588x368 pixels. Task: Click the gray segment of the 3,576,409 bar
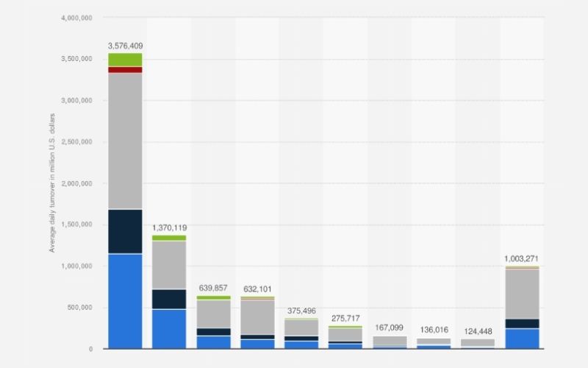coord(125,141)
